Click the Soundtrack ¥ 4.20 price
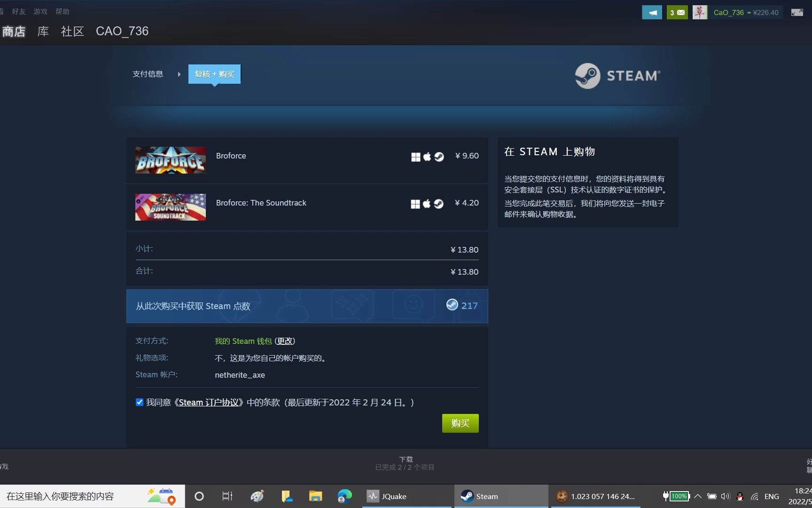 tap(467, 203)
